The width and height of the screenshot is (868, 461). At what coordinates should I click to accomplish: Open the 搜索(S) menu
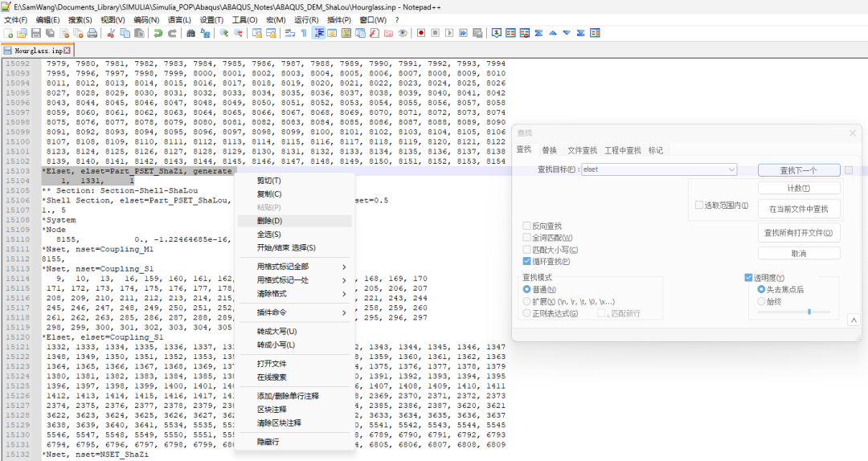click(80, 20)
